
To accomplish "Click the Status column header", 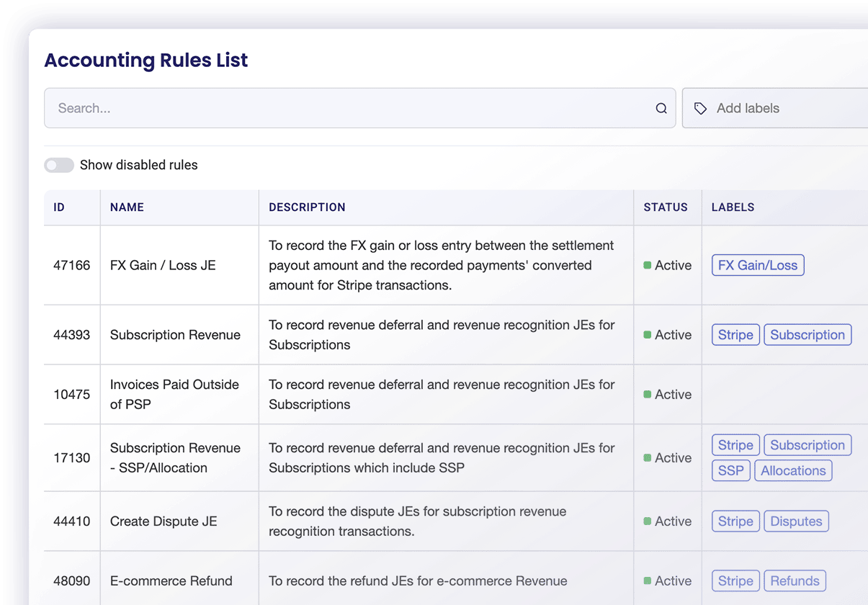I will click(666, 207).
